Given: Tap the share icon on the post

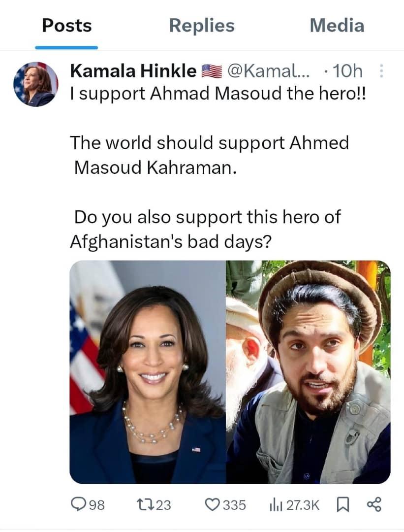Looking at the screenshot, I should point(374,504).
